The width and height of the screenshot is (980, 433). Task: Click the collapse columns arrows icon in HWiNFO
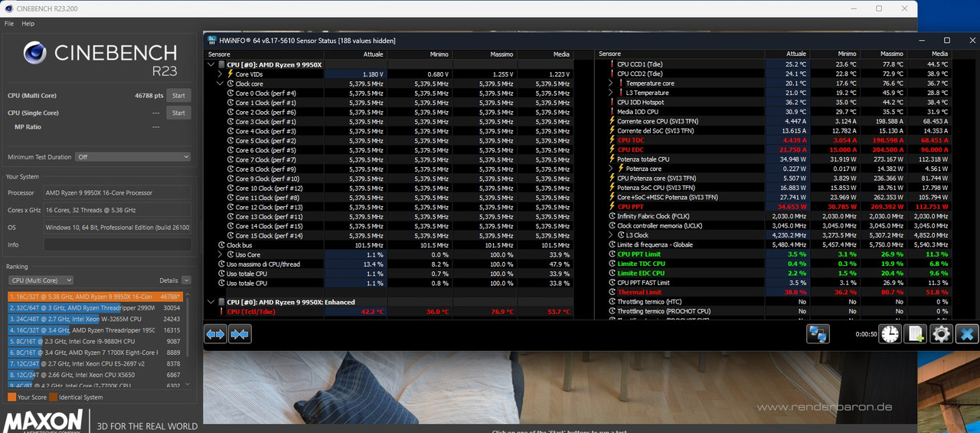[x=240, y=334]
